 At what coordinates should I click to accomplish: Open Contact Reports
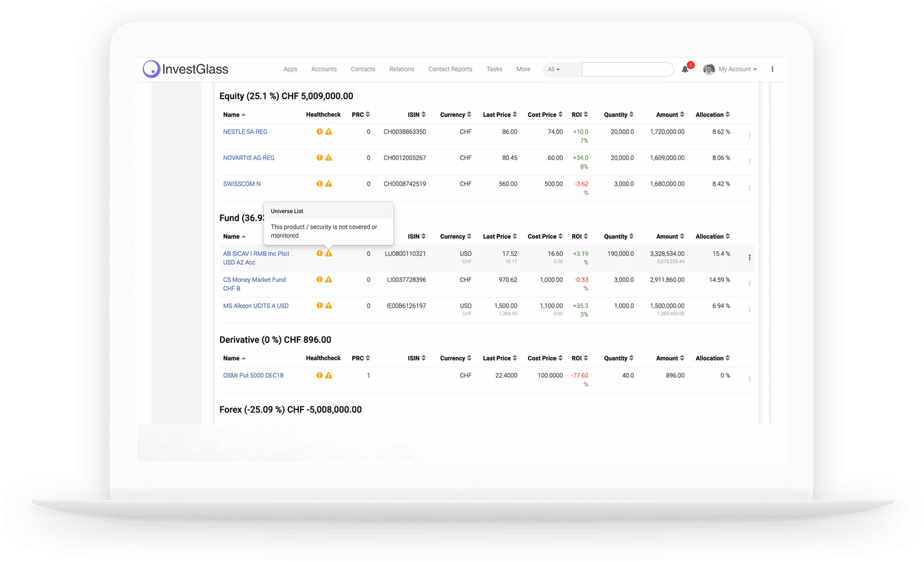coord(450,69)
